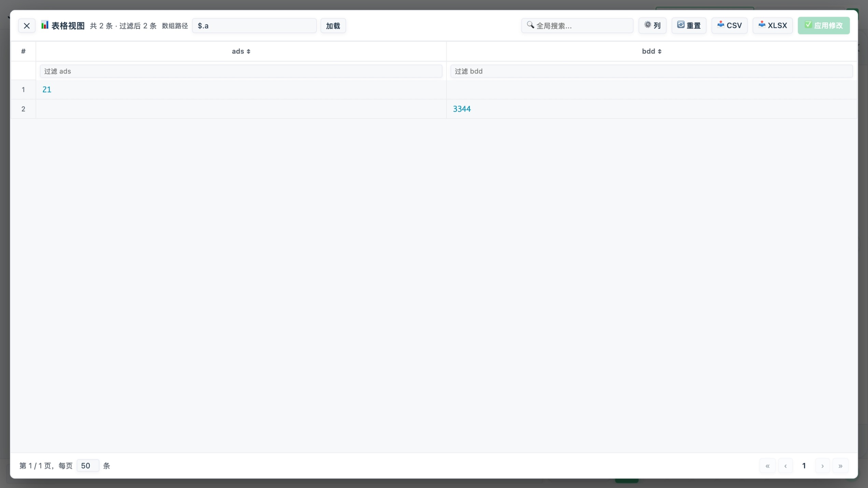
Task: Click the array path field $.a
Action: point(254,26)
